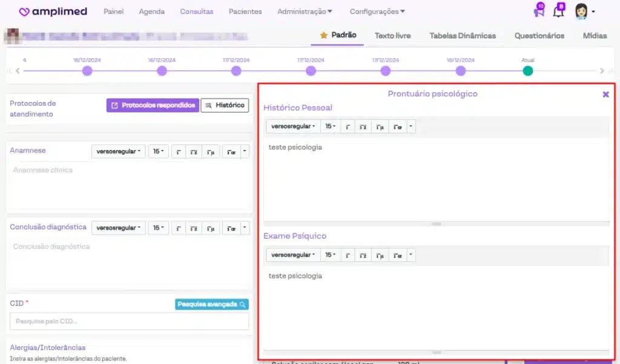Open the versosregular font dropdown in Histórico Pessoal

point(293,126)
